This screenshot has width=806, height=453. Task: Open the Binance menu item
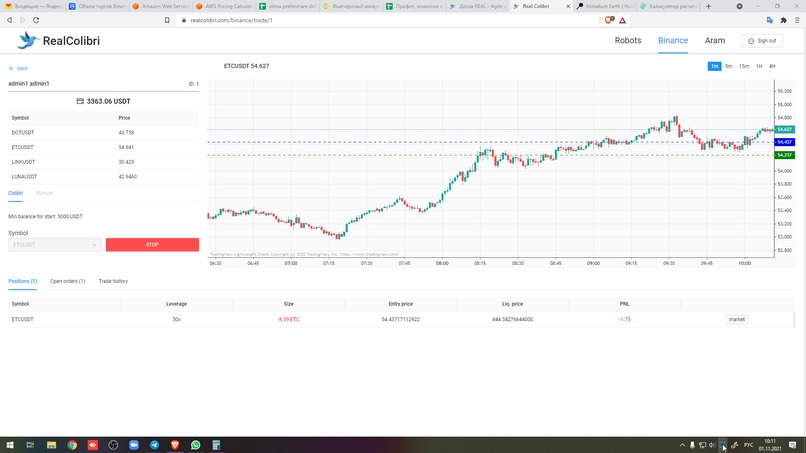tap(673, 41)
